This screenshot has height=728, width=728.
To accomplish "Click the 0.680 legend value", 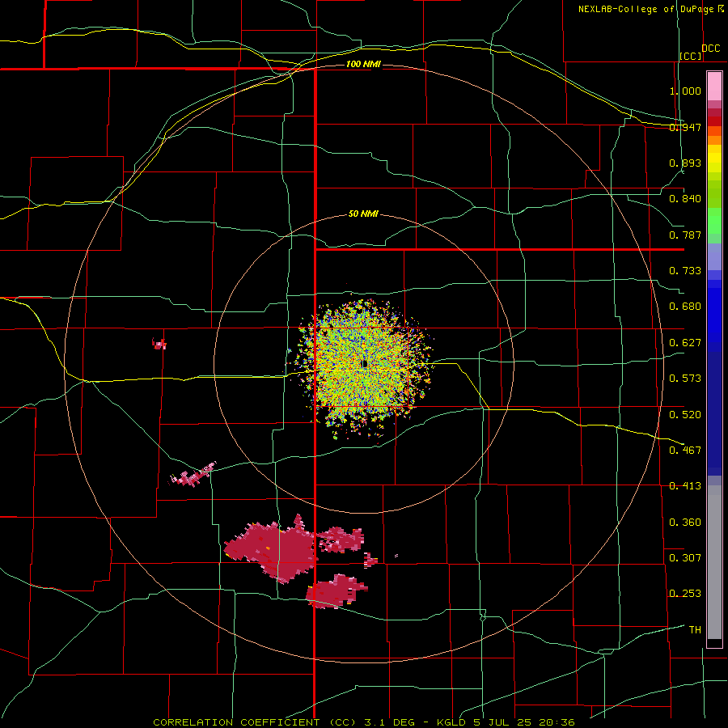I will click(685, 307).
